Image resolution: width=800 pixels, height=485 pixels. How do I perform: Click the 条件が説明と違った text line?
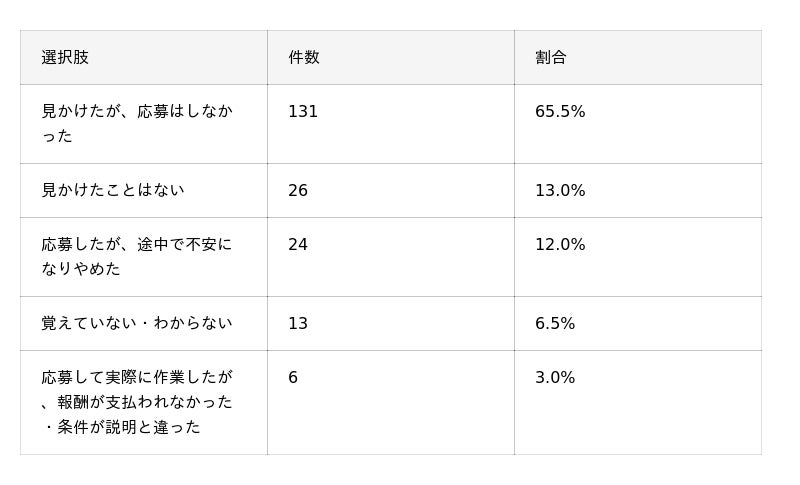pos(129,427)
